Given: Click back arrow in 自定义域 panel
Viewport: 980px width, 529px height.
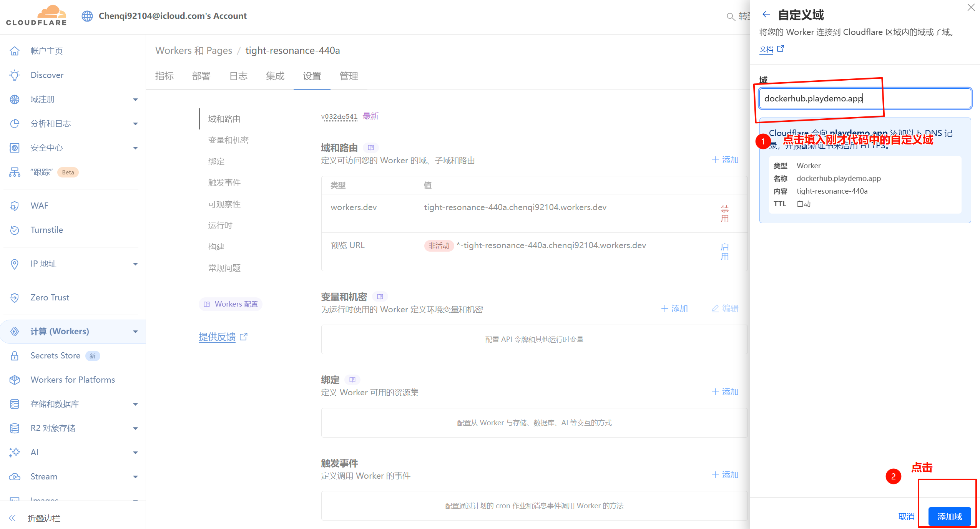Looking at the screenshot, I should [766, 15].
